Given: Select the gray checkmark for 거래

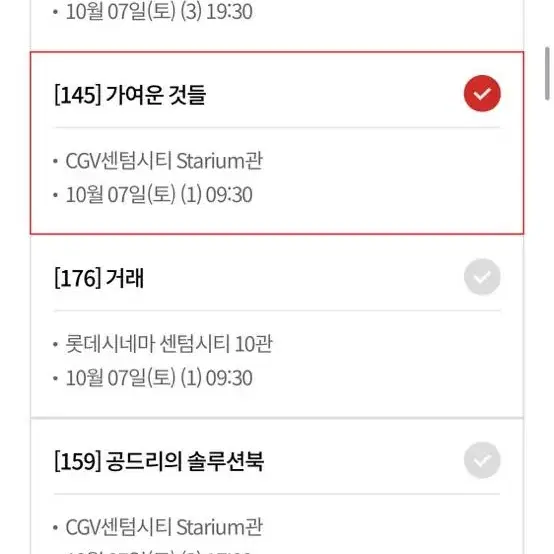Looking at the screenshot, I should [482, 277].
